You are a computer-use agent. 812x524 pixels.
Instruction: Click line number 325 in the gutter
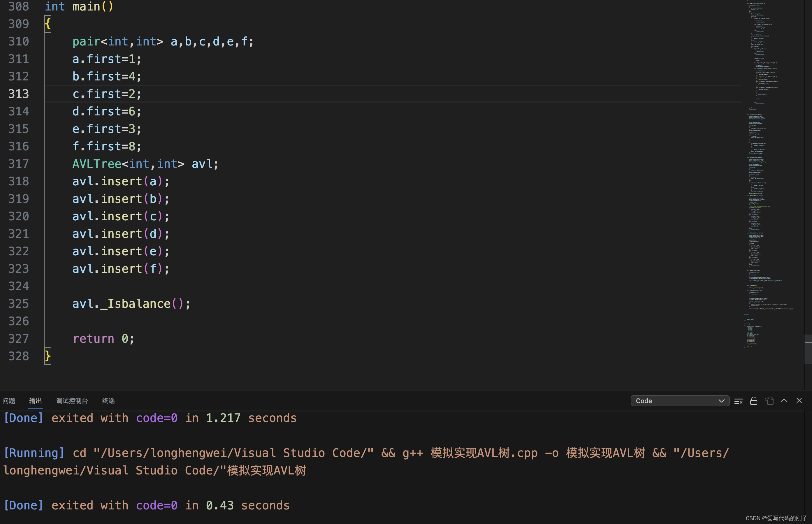19,303
